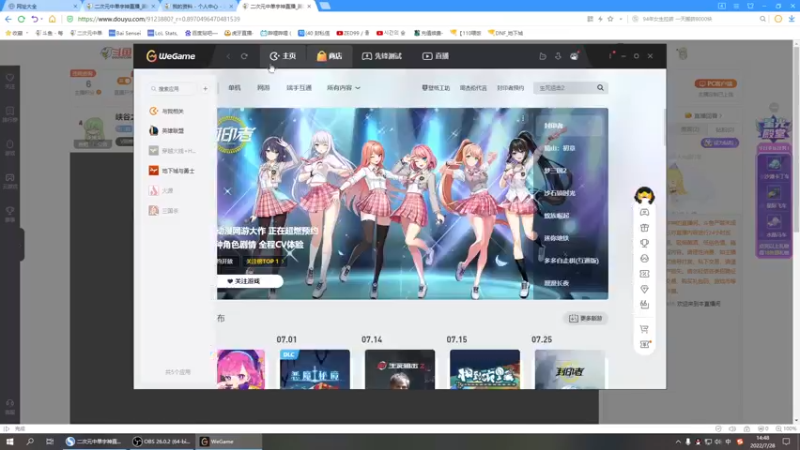Image resolution: width=800 pixels, height=450 pixels.
Task: Click the gift box icon in floating toolbar
Action: point(644,228)
